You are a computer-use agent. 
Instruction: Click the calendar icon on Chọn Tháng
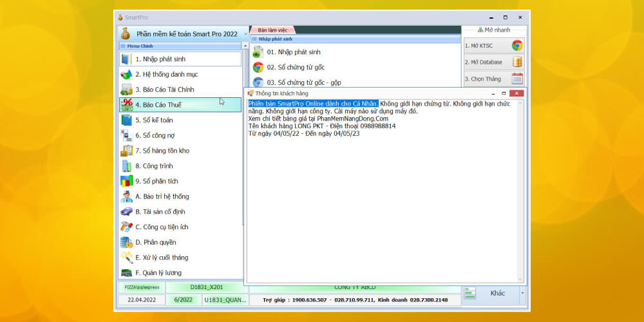pos(517,79)
